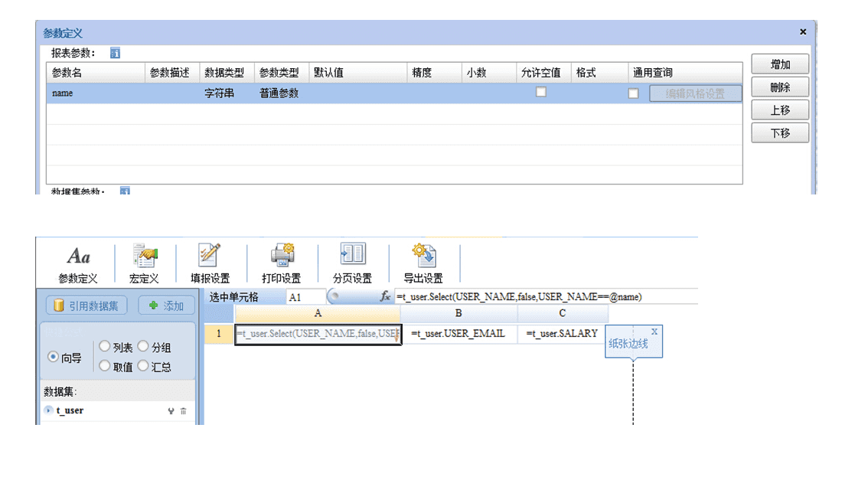Select the 列表 radio button
Image resolution: width=868 pixels, height=490 pixels.
tap(105, 346)
